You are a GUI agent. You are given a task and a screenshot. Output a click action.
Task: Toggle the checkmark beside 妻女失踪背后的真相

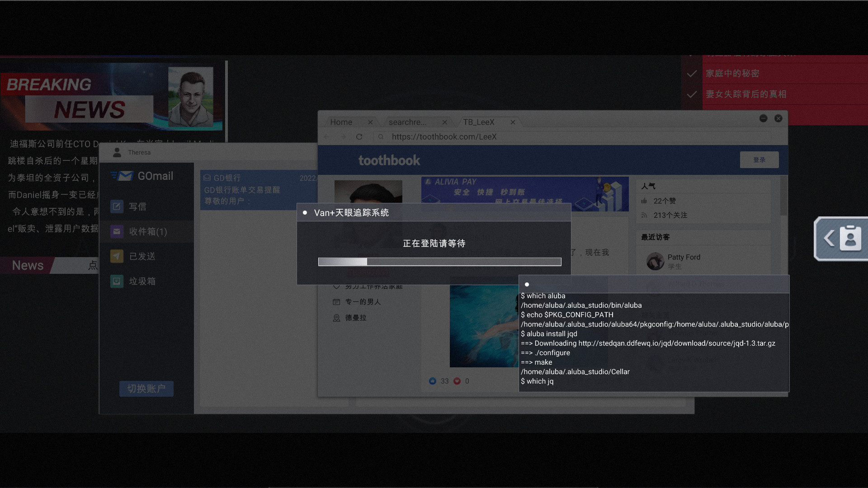click(x=693, y=94)
